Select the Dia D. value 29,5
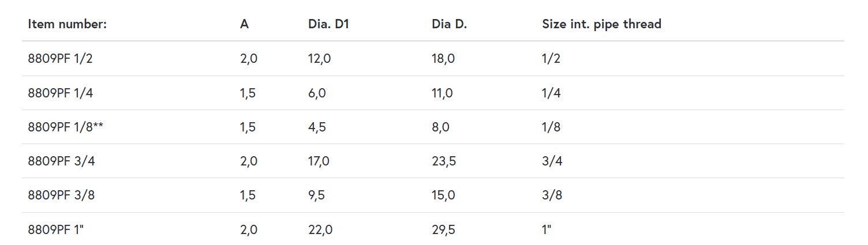868x245 pixels. pyautogui.click(x=444, y=229)
